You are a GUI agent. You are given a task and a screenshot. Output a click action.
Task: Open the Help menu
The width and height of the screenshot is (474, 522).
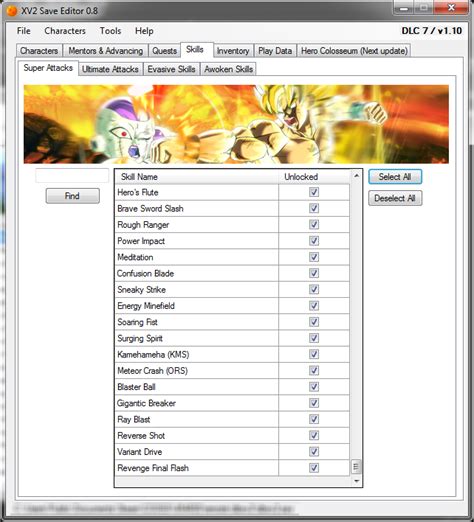pyautogui.click(x=144, y=31)
